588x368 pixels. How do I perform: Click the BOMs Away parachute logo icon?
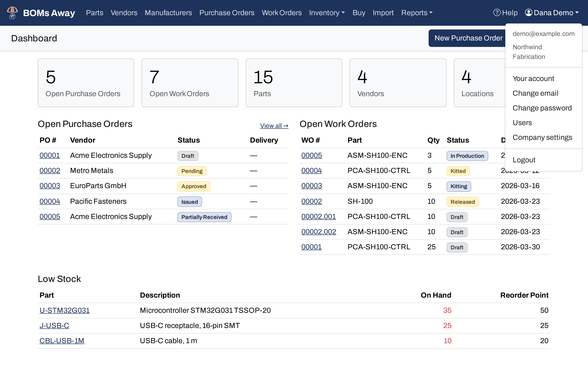coord(12,13)
